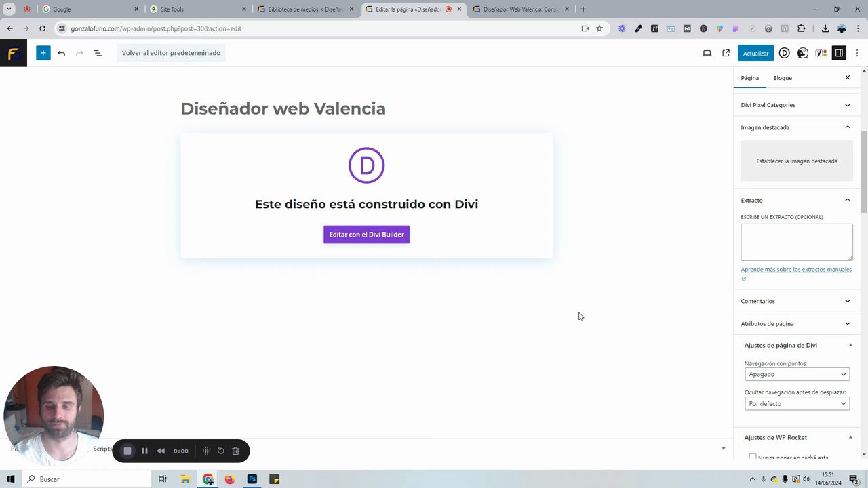868x488 pixels.
Task: Collapse the Extracto panel
Action: coord(796,200)
